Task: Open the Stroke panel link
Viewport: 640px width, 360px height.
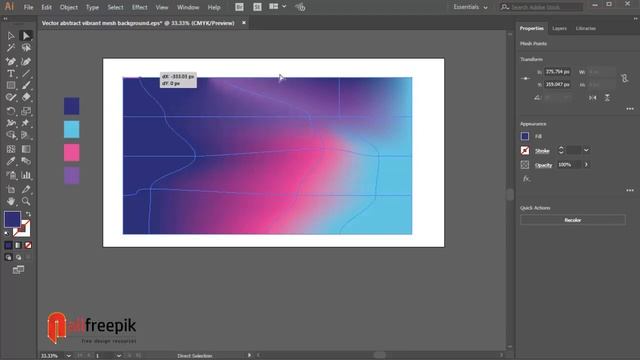Action: point(542,151)
